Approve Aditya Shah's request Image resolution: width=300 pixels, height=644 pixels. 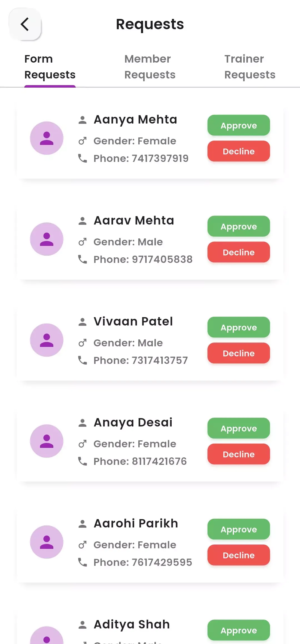[x=239, y=630]
